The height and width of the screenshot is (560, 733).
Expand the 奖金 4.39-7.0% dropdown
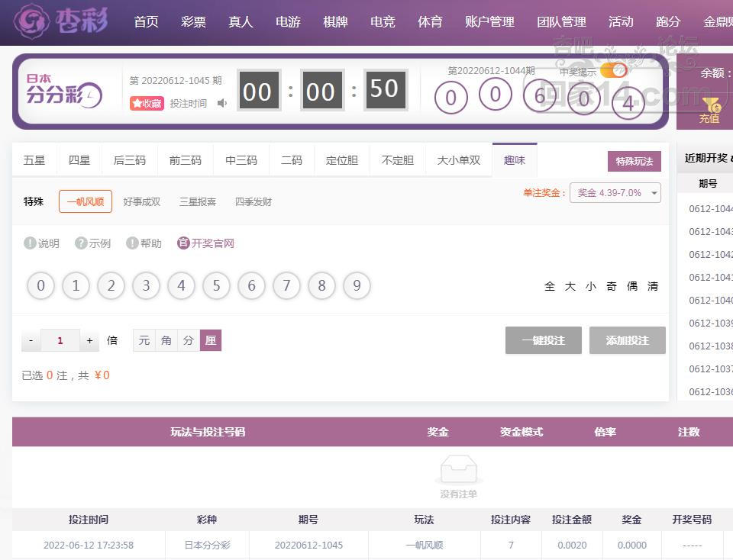coord(615,193)
